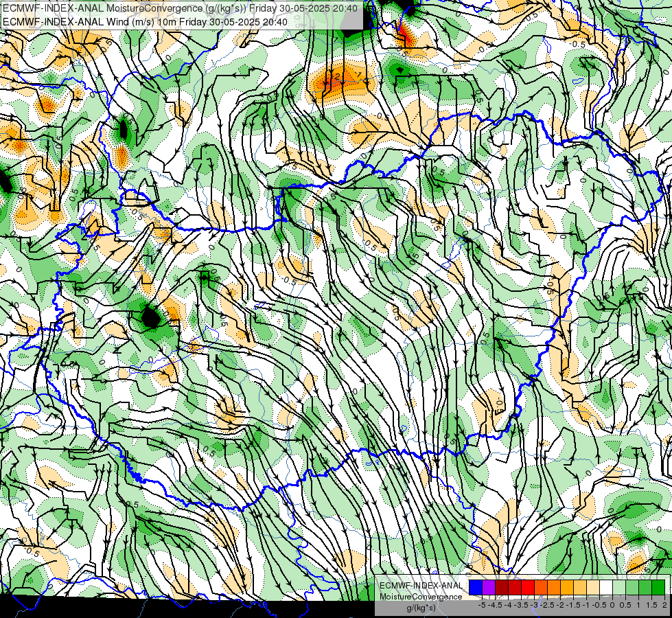The height and width of the screenshot is (618, 672).
Task: Click the white legend color swatch
Action: 606,588
